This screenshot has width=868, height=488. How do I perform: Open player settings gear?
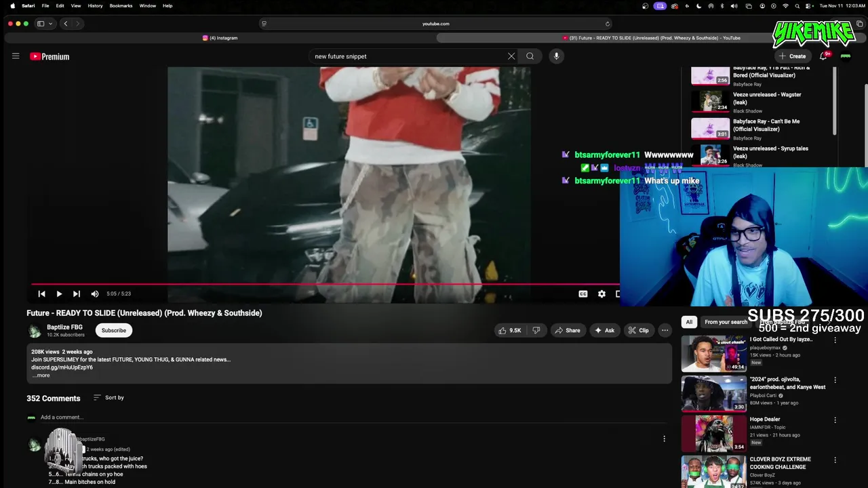pos(601,293)
